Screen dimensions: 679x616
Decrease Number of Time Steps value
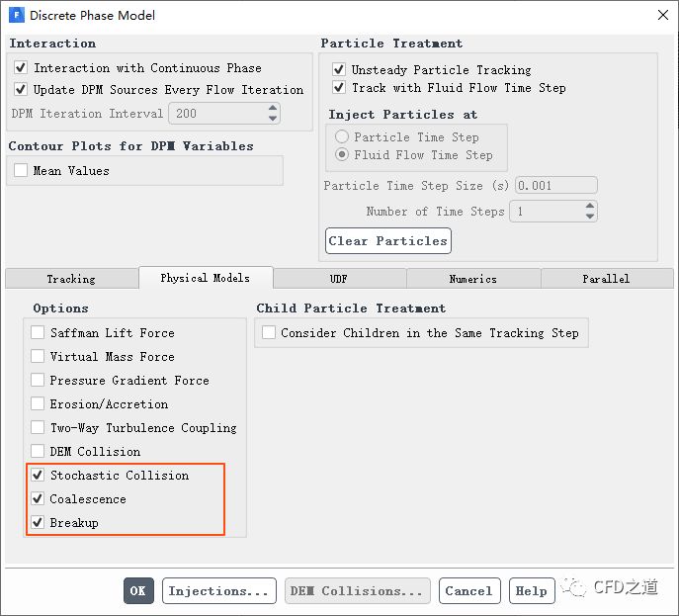590,217
